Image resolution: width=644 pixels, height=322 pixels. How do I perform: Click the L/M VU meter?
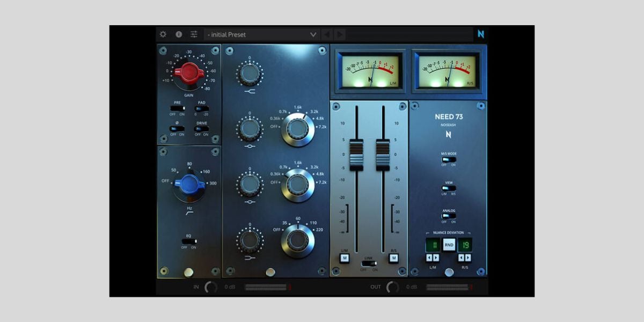(370, 71)
